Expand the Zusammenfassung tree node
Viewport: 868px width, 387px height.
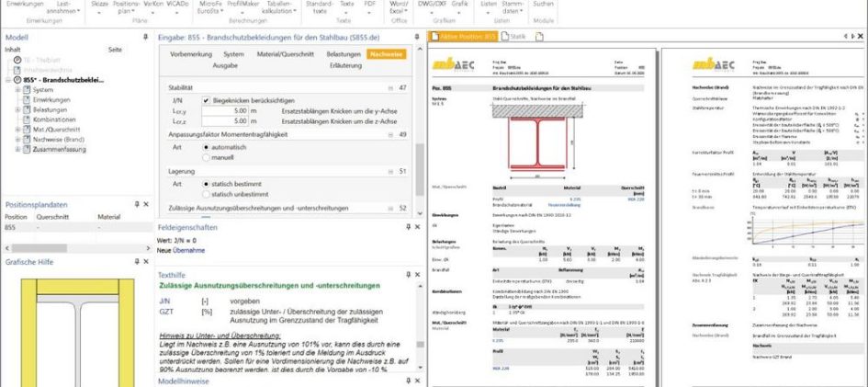point(17,149)
